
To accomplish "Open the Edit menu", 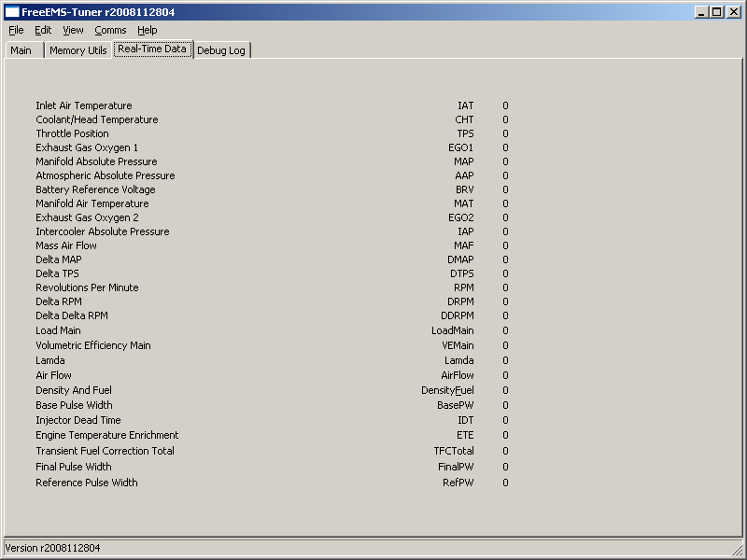I will (x=43, y=30).
